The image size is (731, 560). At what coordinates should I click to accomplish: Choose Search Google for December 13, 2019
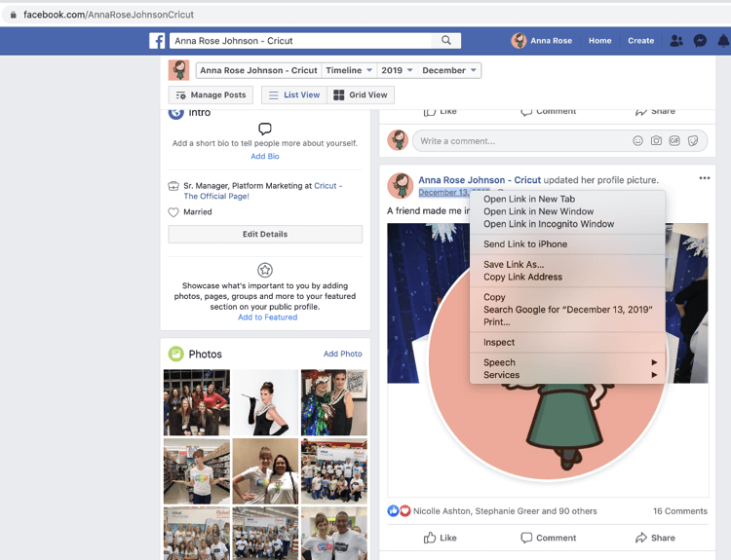pos(567,310)
